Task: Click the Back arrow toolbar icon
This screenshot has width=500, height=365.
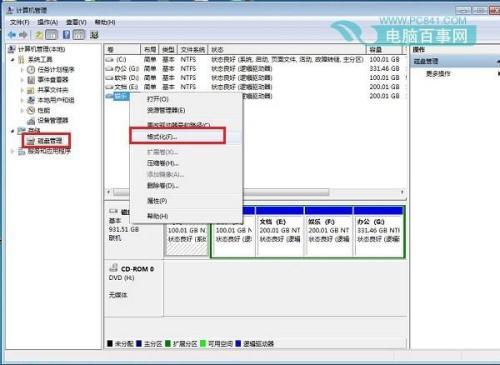Action: tap(12, 35)
